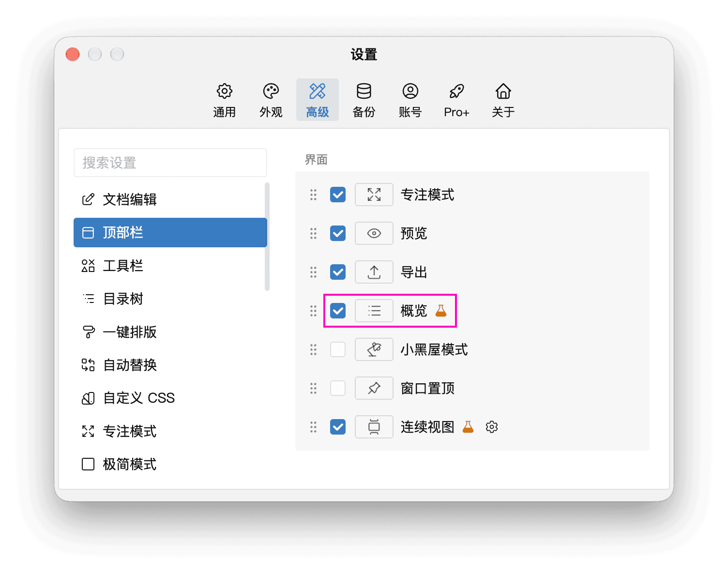Open the 账号 tab
The image size is (728, 573).
(x=410, y=100)
